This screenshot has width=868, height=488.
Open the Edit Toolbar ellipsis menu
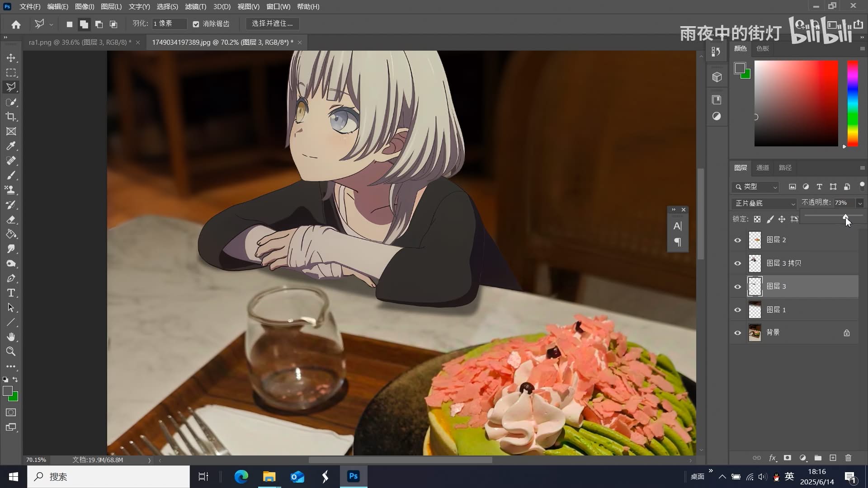(x=11, y=366)
